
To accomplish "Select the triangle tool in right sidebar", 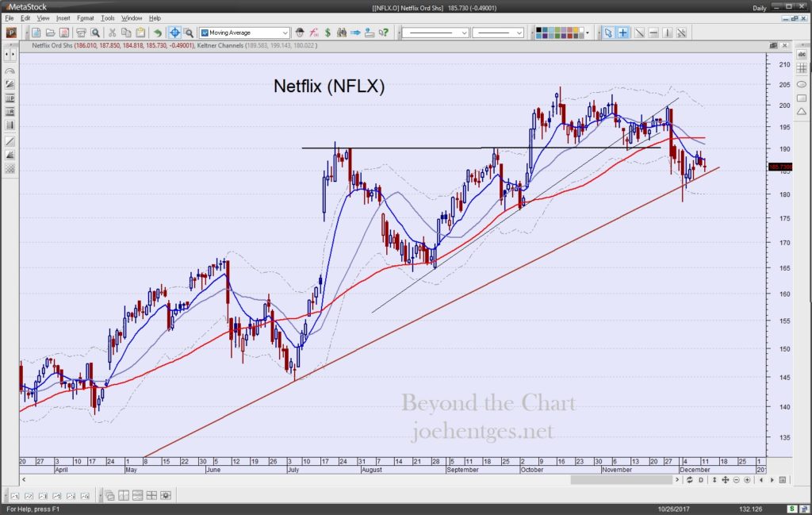I will click(x=802, y=111).
